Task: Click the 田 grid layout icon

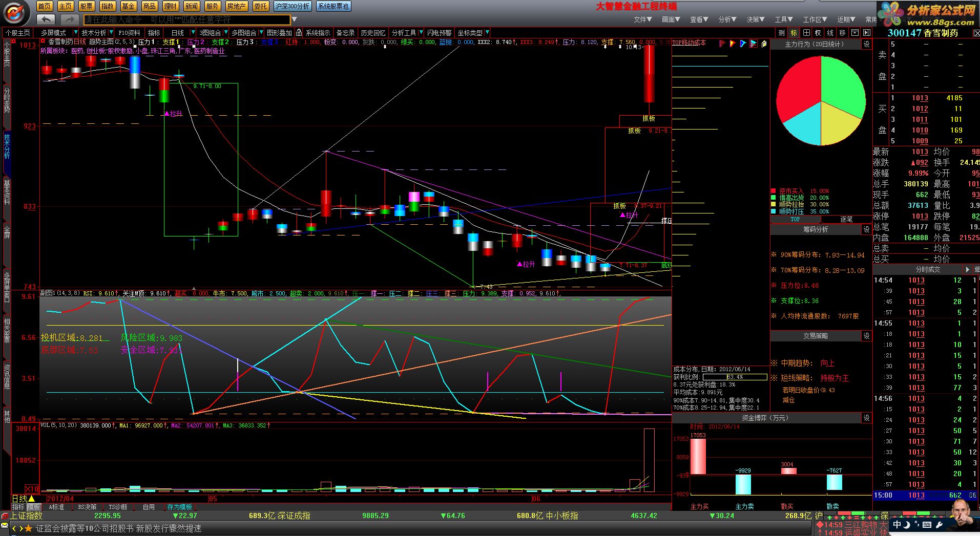Action: tap(806, 33)
